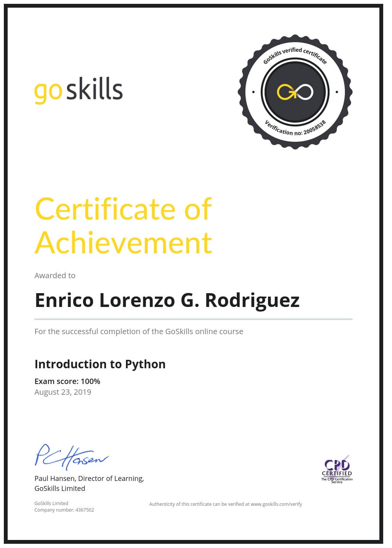This screenshot has height=548, width=392.
Task: Click the 'Exam score: 100%' text
Action: [67, 381]
